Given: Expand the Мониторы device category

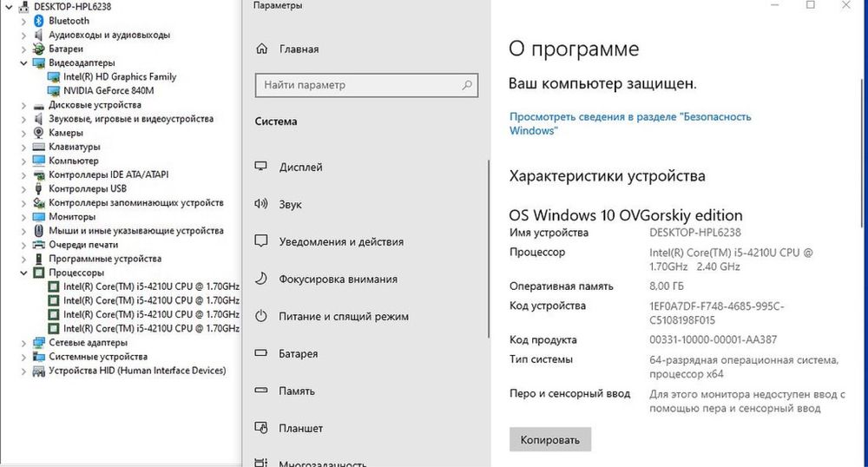Looking at the screenshot, I should pyautogui.click(x=24, y=217).
